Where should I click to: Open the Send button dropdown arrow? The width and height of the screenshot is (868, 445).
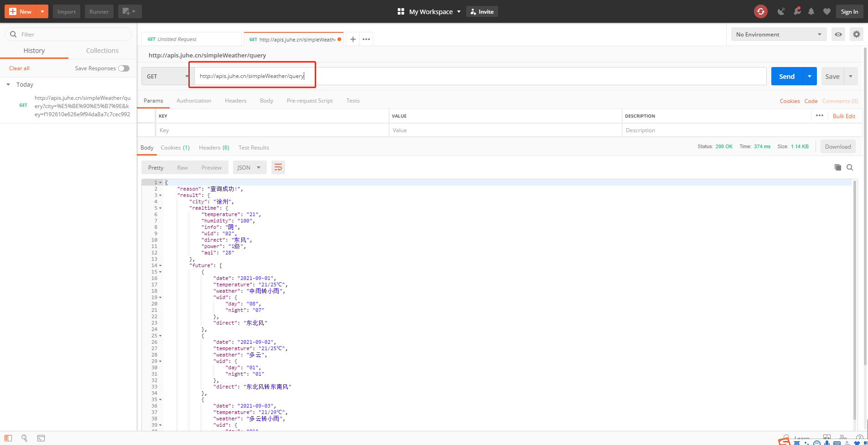pos(810,76)
